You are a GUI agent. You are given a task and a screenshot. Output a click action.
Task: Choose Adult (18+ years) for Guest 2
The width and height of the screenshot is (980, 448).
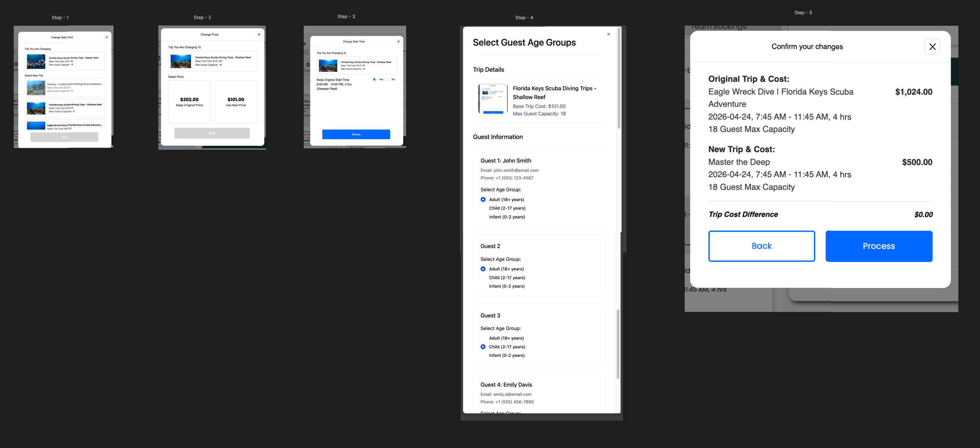(x=483, y=269)
